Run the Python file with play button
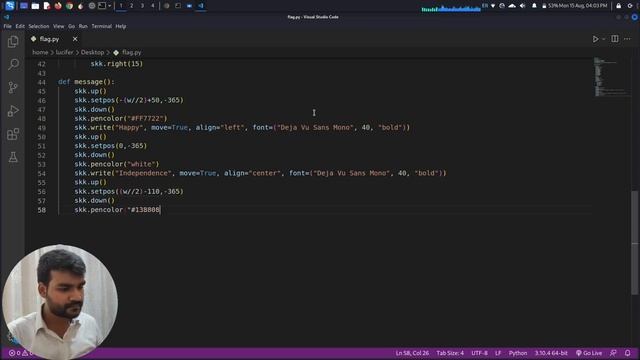The width and height of the screenshot is (640, 360). pyautogui.click(x=595, y=39)
